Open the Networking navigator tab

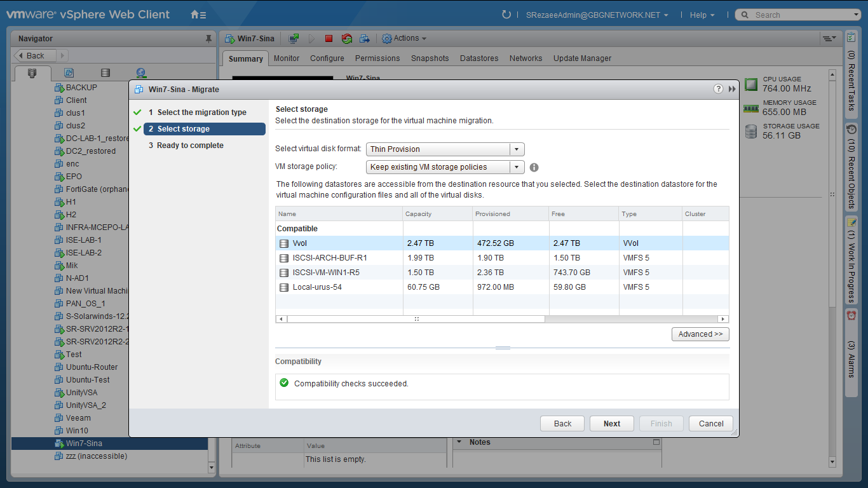[x=141, y=73]
